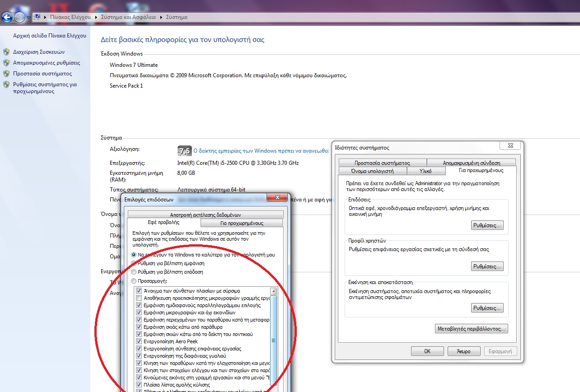580x392 pixels.
Task: Open Ρυθμίσεις συστήματος για προχωρημένους link
Action: (45, 88)
